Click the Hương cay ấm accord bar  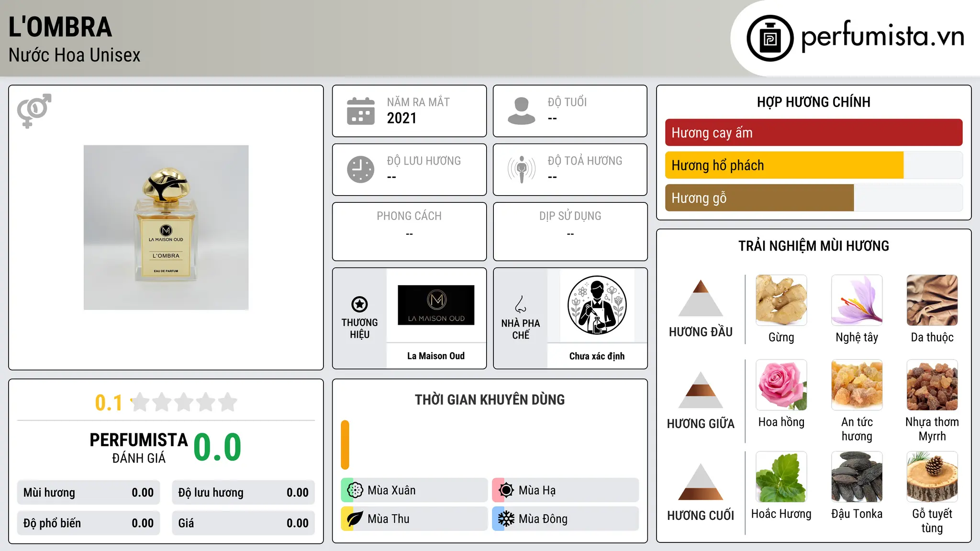click(813, 132)
